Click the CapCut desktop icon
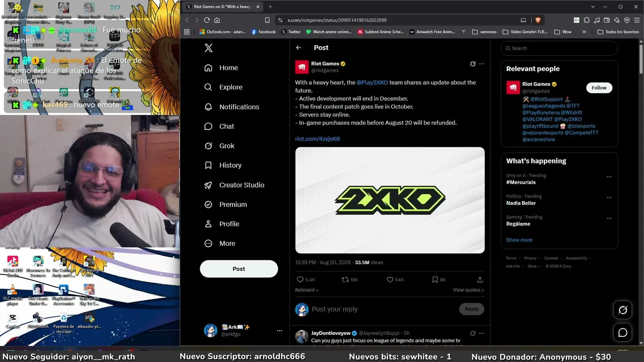Viewport: 644px width, 362px height. point(13,321)
